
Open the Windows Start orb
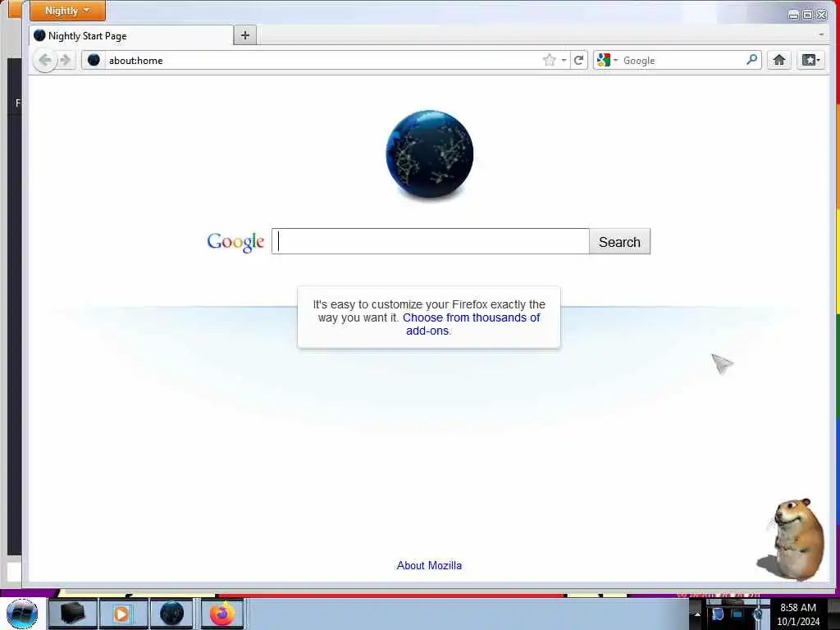[22, 614]
